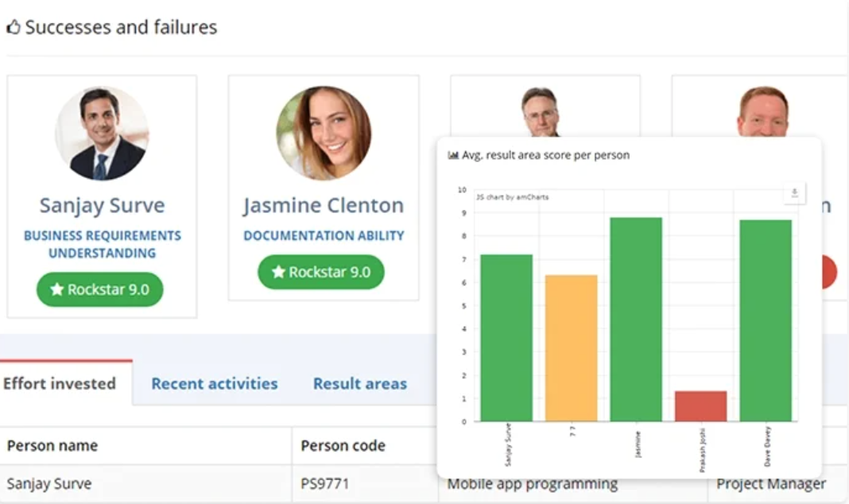Open the Recent activities tab
Viewport: 849px width, 504px height.
point(215,384)
